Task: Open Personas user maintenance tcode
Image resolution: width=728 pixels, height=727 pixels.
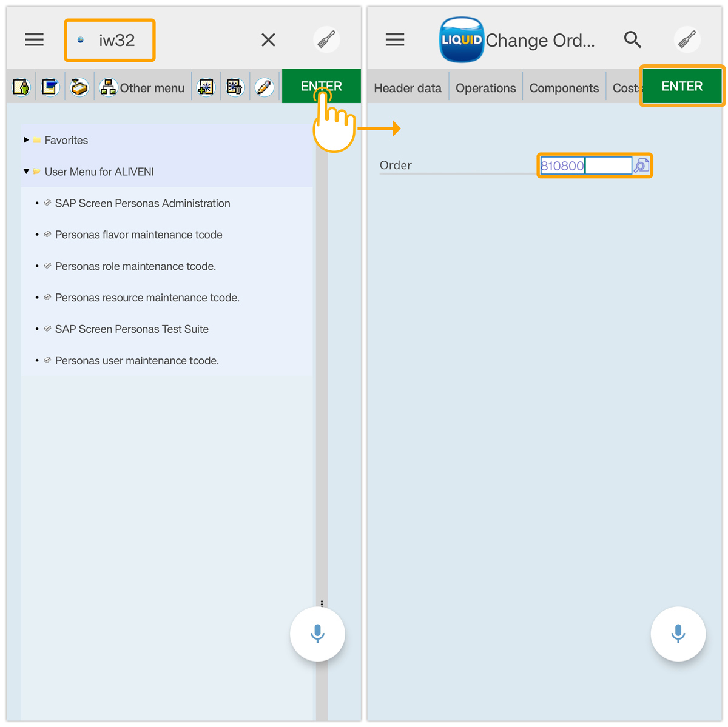Action: pyautogui.click(x=137, y=361)
